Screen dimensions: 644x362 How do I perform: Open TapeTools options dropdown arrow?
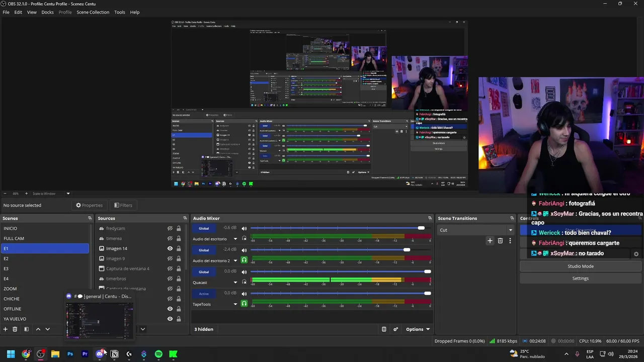235,304
